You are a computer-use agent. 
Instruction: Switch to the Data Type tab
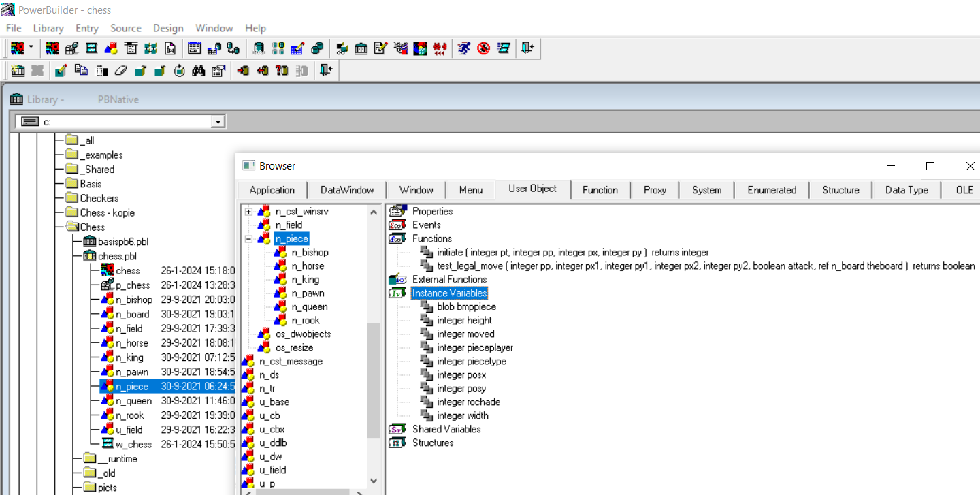(x=907, y=190)
